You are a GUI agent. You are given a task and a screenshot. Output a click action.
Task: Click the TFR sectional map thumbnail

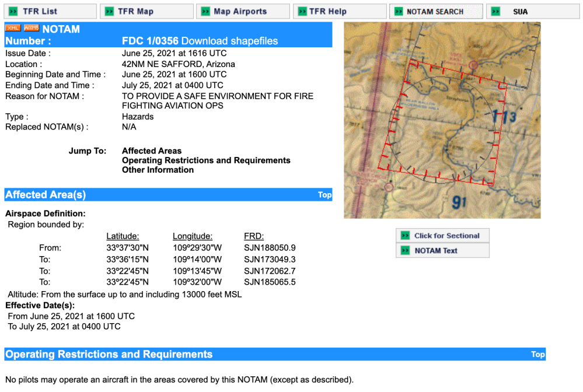point(442,120)
